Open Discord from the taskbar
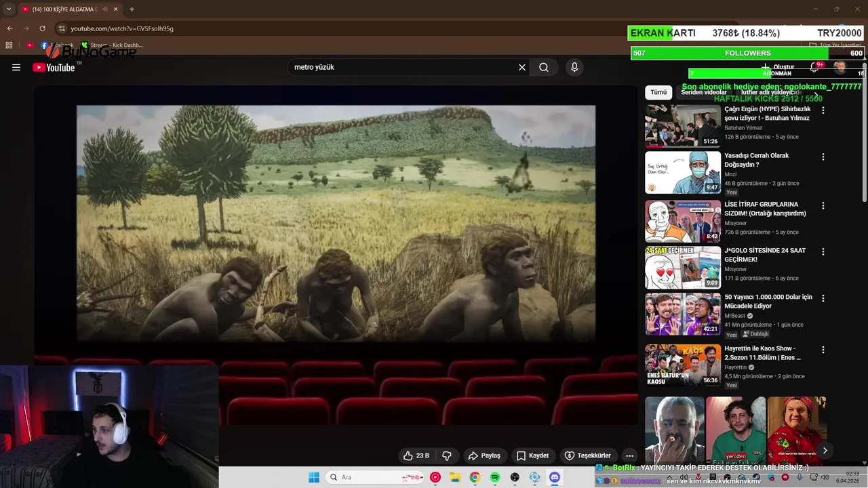 pos(555,477)
